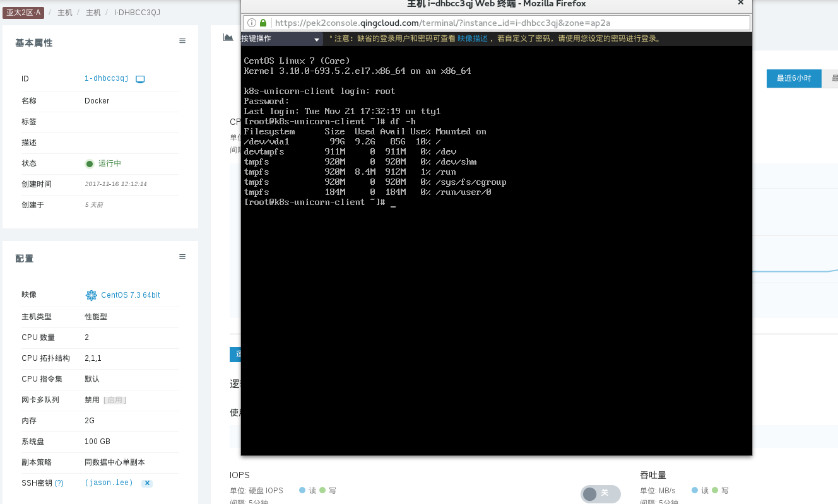Click the 亚太2区-A zone selector
838x504 pixels.
pos(23,13)
